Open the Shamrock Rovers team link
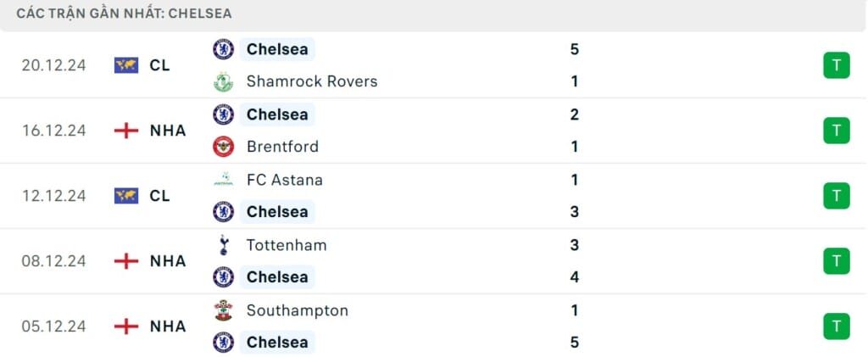This screenshot has height=357, width=868. click(311, 81)
